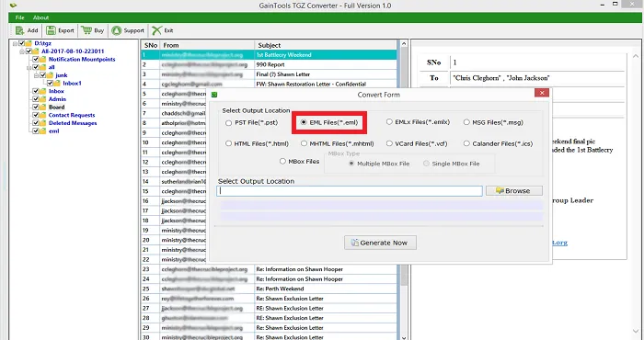Click the Browse button
This screenshot has height=340, width=644.
(513, 191)
